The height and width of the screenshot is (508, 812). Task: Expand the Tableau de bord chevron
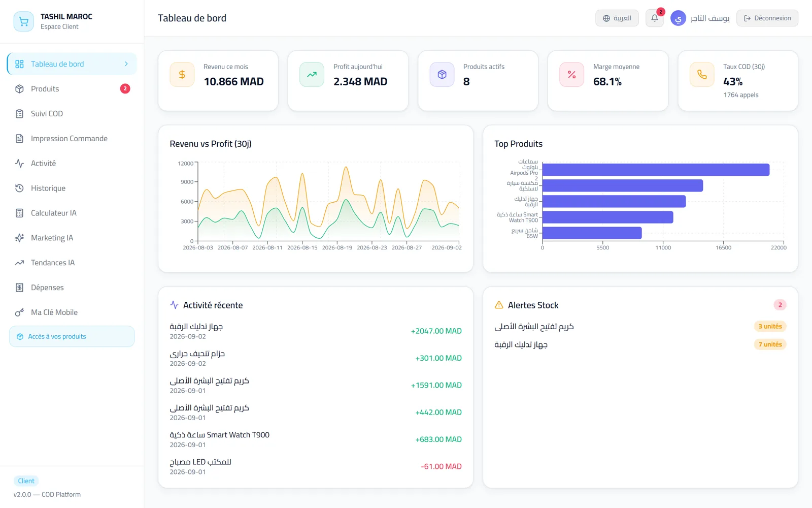pyautogui.click(x=126, y=64)
